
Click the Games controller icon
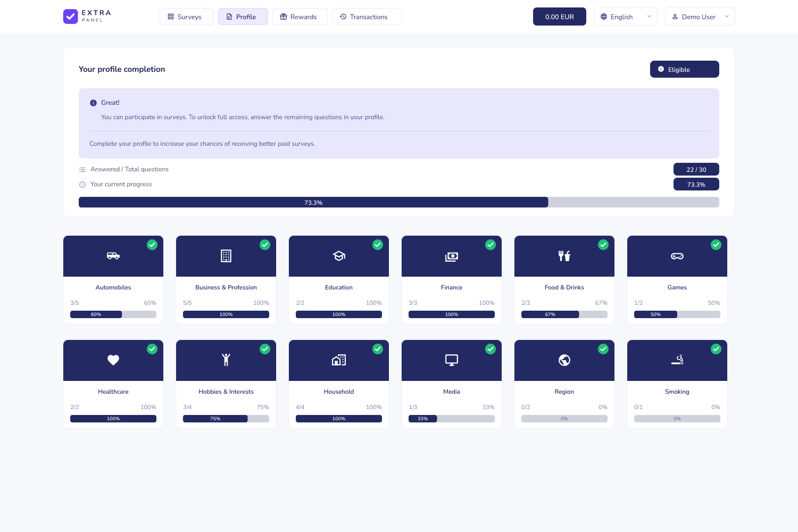point(677,256)
